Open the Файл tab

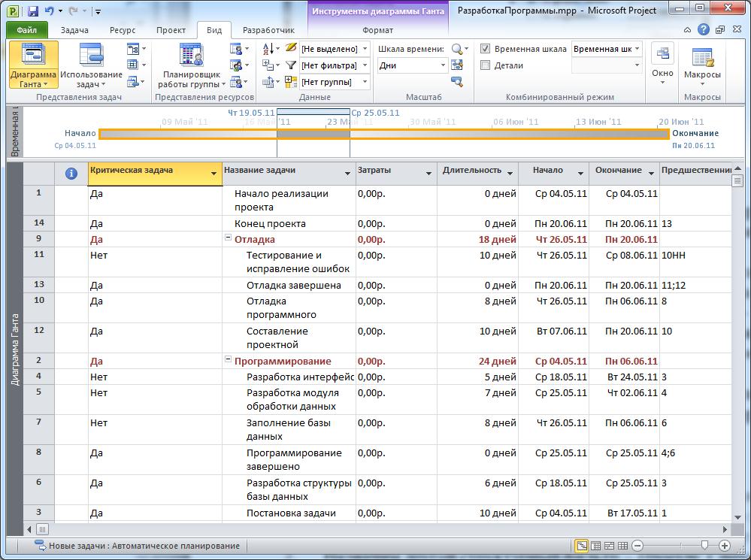27,30
